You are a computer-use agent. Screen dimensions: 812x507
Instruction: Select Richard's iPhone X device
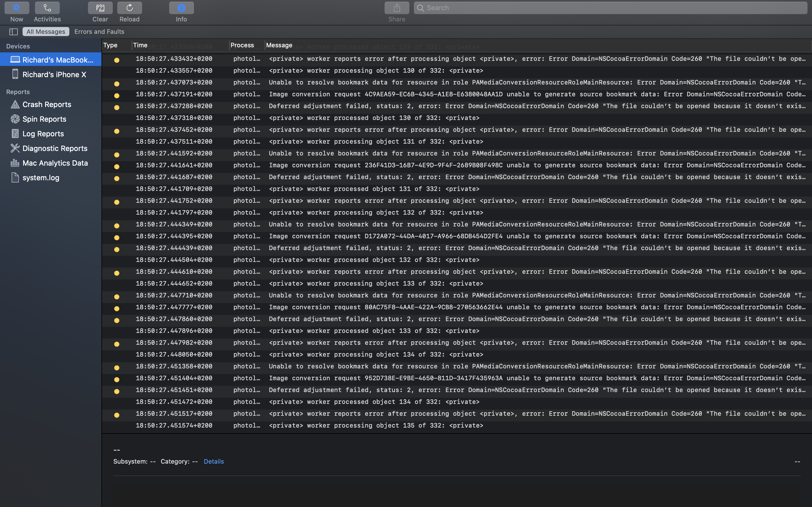click(x=54, y=74)
